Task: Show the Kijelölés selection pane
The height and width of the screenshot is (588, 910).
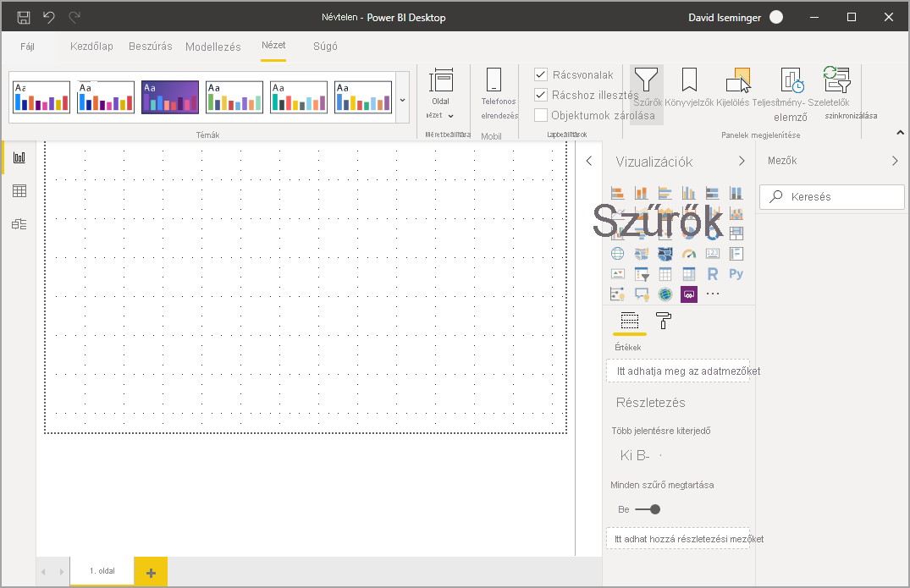Action: pos(733,87)
